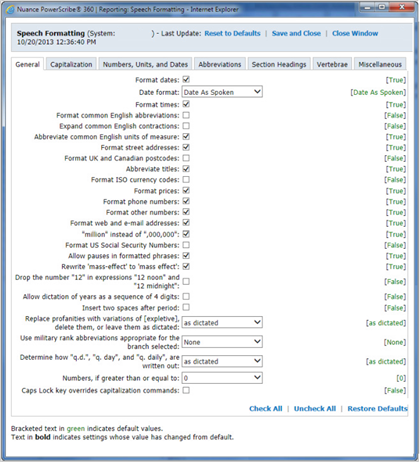Open the Numbers, Units, and Dates tab
420x463 pixels.
click(145, 64)
